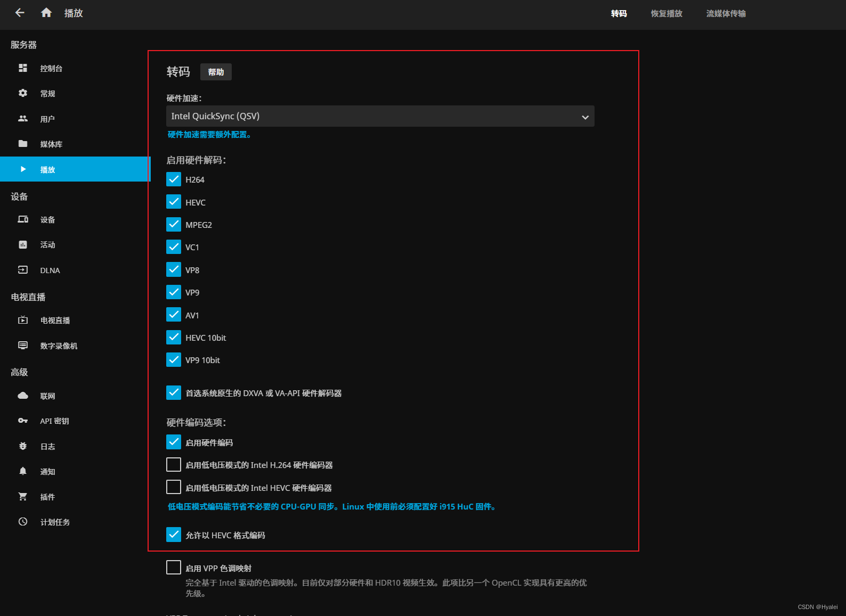Screen dimensions: 846x616
Task: Toggle 首选系统原生的 DXVA 或 VA-API checkbox
Action: coord(174,393)
